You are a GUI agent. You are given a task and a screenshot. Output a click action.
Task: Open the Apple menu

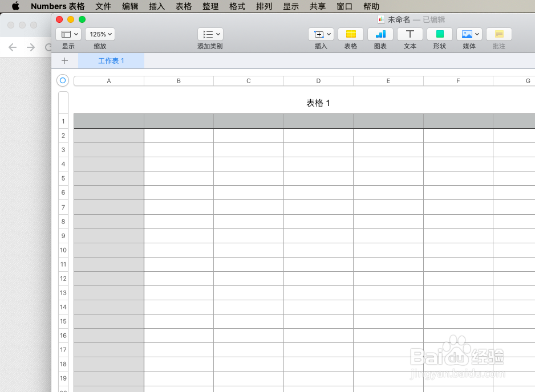tap(16, 6)
